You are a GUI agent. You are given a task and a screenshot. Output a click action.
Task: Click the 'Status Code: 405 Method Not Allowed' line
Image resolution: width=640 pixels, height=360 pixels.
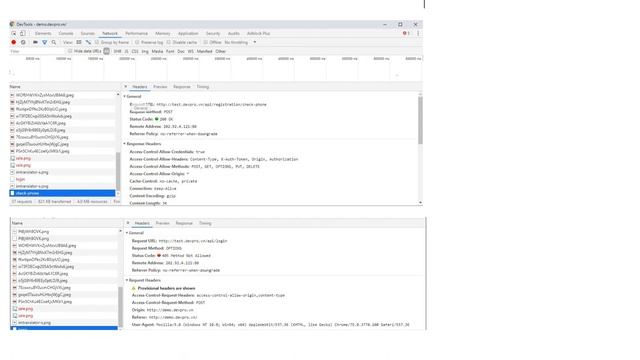(171, 256)
